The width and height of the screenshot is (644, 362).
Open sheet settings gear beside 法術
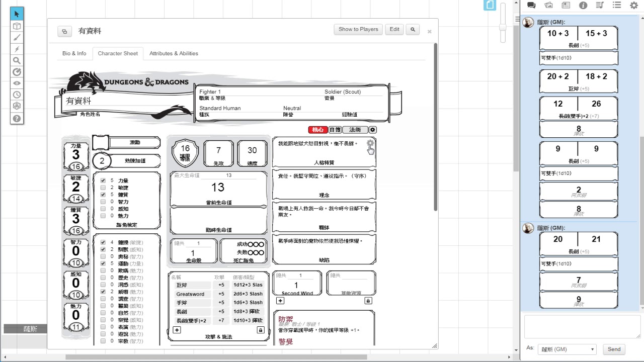(373, 130)
